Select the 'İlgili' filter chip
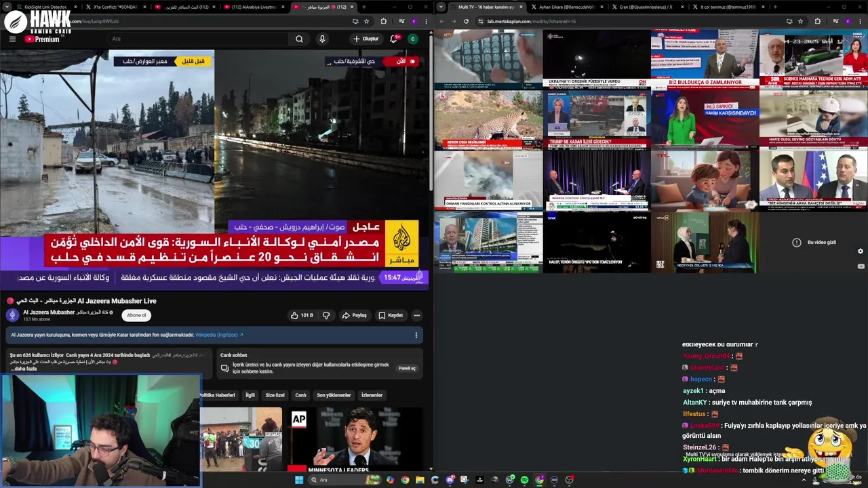The height and width of the screenshot is (488, 868). coord(250,395)
